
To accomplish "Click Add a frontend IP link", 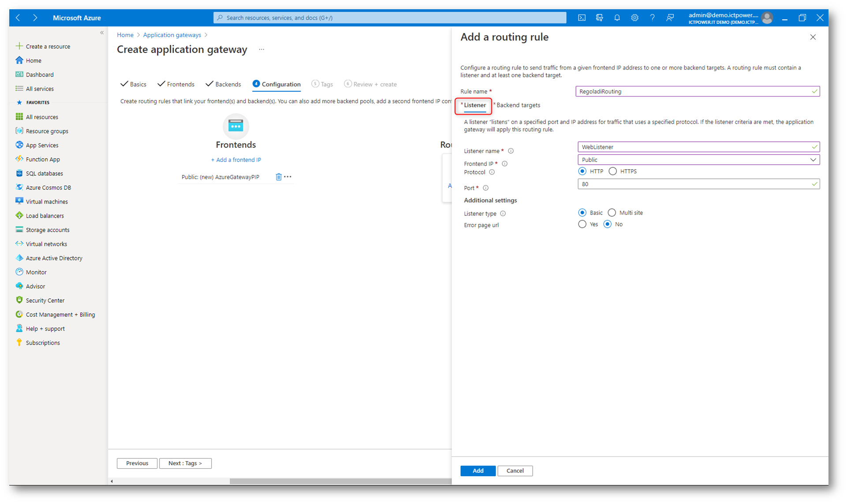I will (236, 160).
